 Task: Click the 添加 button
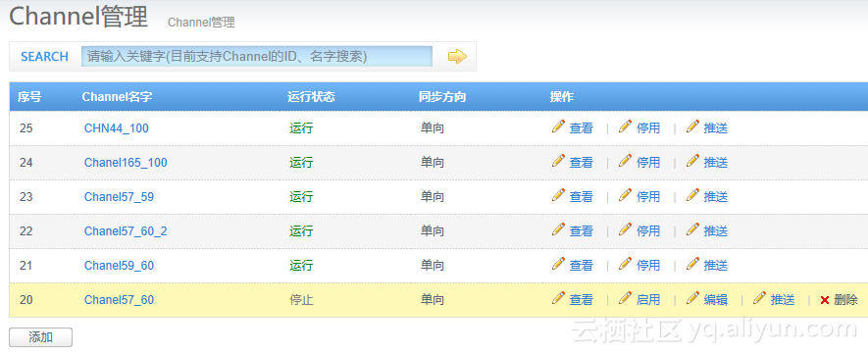(40, 337)
